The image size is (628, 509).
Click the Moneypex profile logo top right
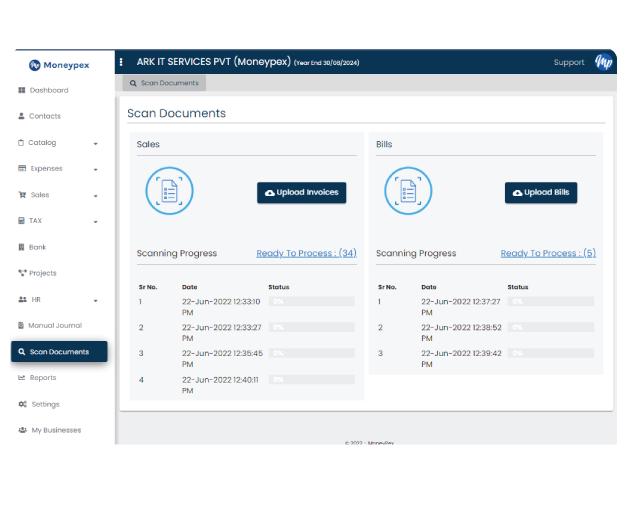tap(604, 62)
